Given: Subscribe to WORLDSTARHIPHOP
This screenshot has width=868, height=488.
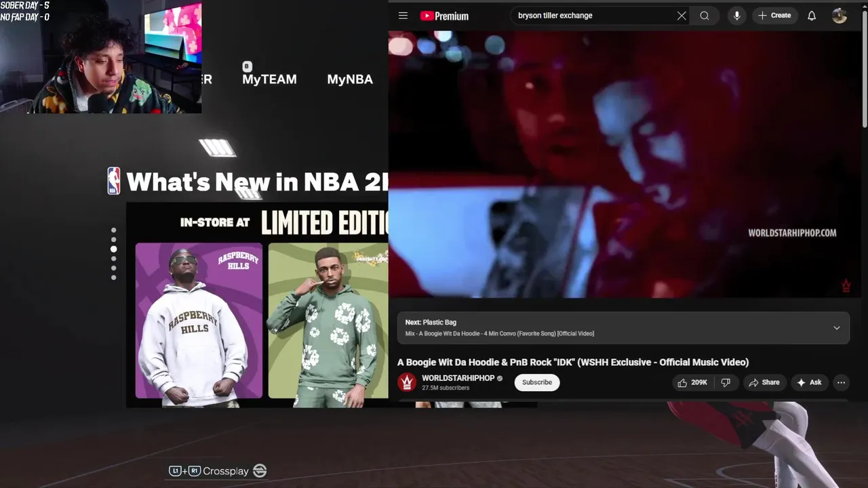Looking at the screenshot, I should 537,382.
